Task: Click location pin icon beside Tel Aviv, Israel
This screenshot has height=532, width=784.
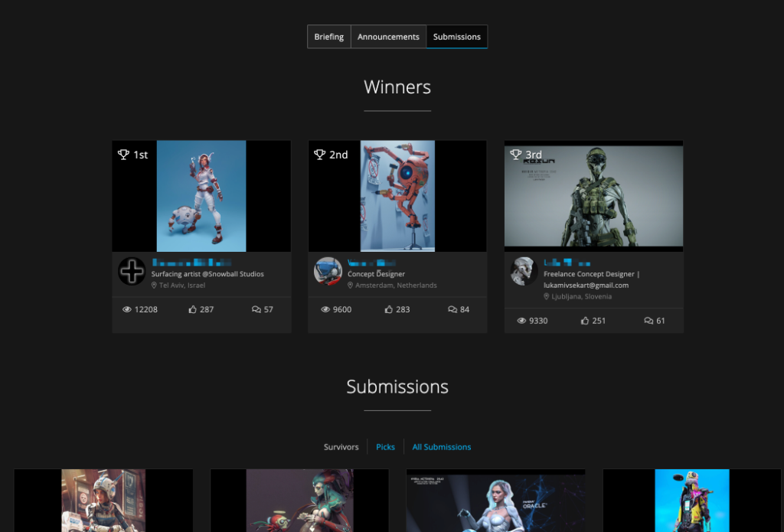Action: click(x=154, y=285)
